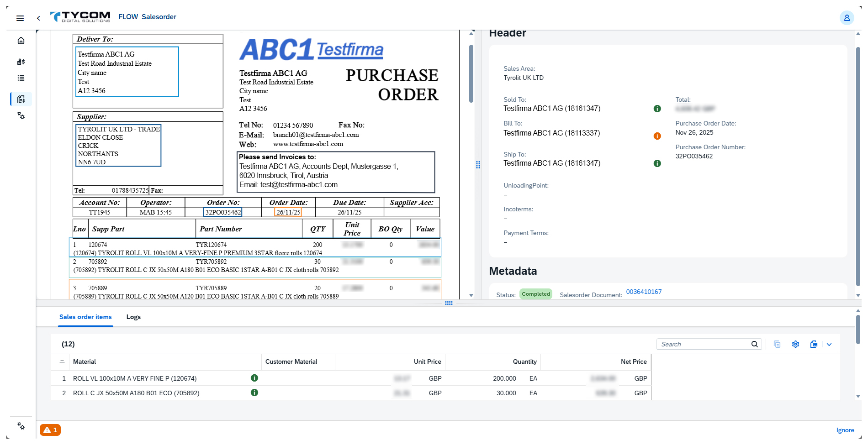Open the hamburger navigation menu

point(20,18)
